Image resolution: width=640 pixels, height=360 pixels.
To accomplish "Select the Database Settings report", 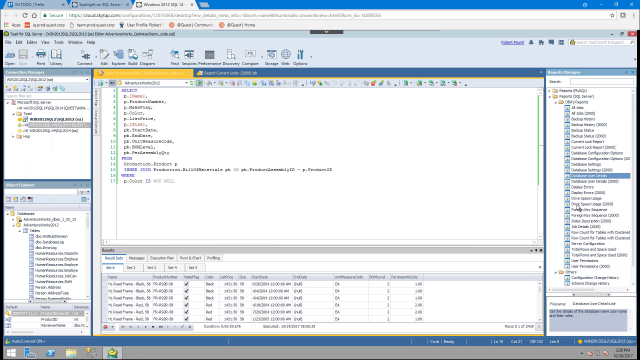I will pyautogui.click(x=586, y=164).
